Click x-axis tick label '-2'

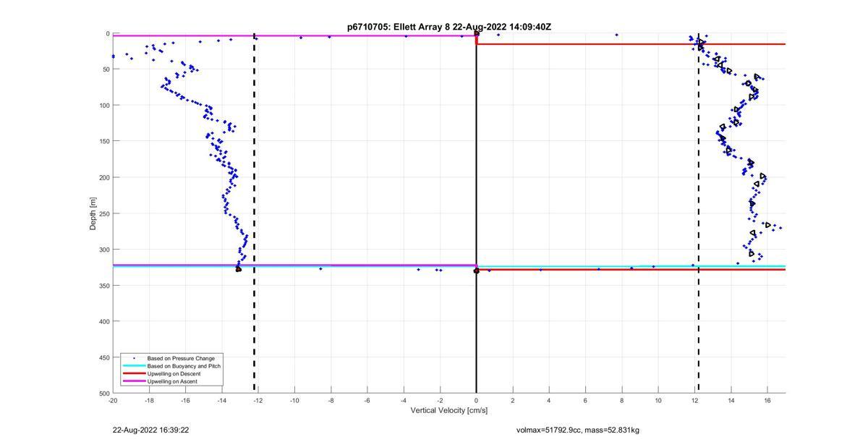coord(440,400)
